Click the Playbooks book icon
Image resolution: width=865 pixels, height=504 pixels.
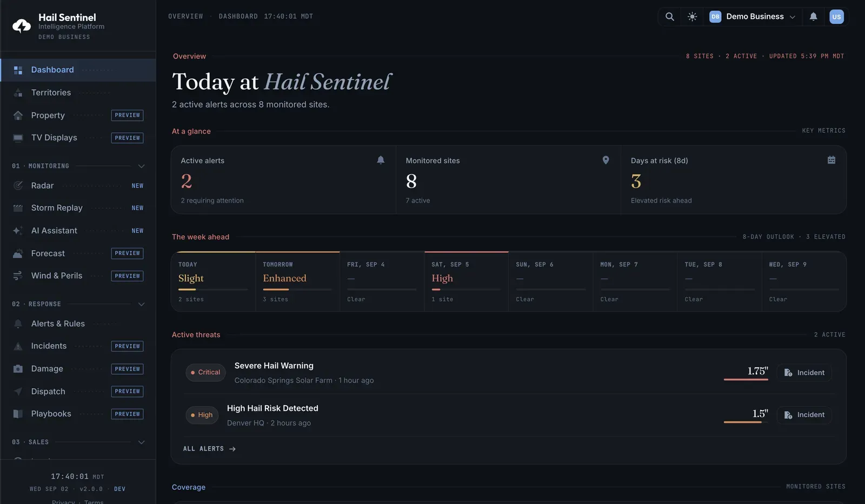(x=18, y=414)
